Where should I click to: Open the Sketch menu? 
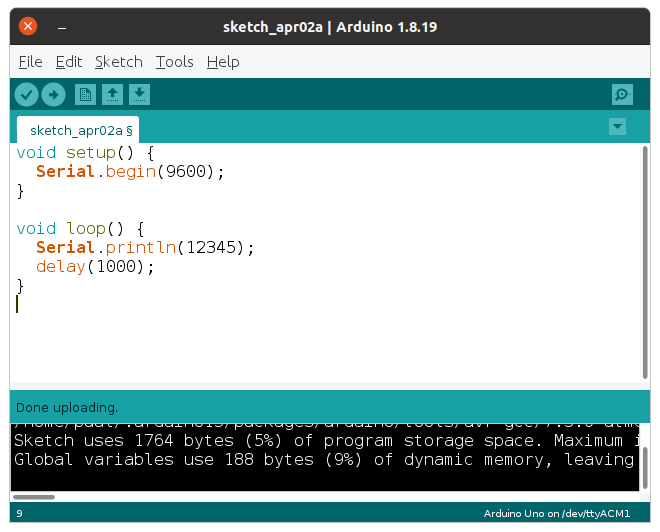click(x=119, y=62)
